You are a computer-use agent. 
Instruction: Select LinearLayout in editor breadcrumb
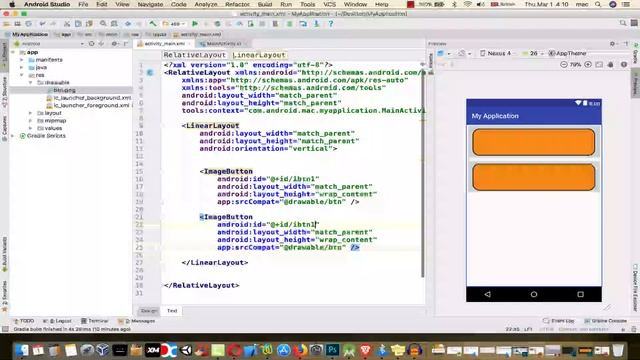[259, 55]
